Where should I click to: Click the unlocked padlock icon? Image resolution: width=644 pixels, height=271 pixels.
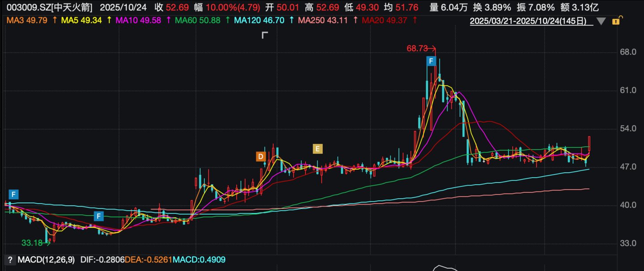click(615, 21)
